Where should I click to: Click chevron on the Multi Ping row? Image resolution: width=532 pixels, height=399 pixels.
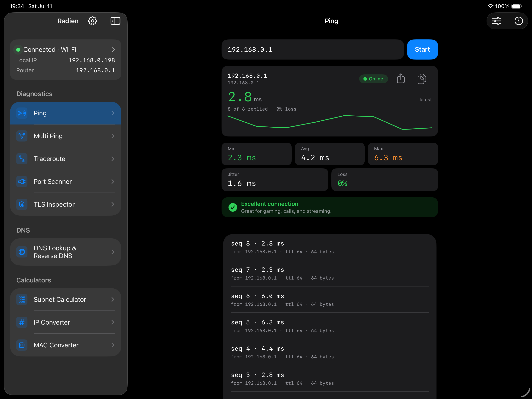pos(113,136)
